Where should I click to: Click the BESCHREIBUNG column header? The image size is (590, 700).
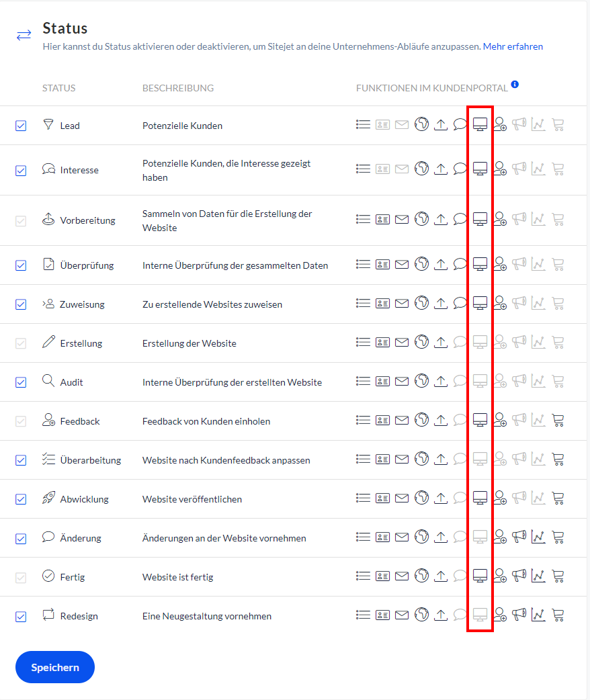tap(178, 88)
